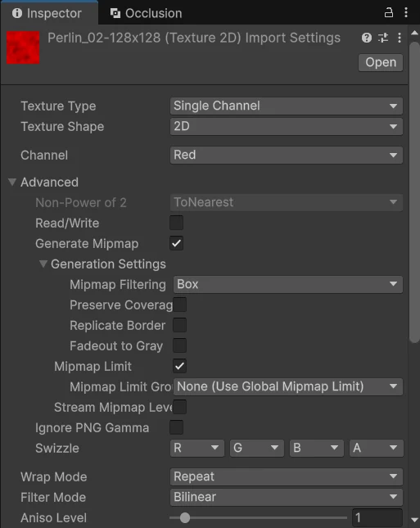Click the scrollbar down arrow
This screenshot has width=420, height=528.
point(414,520)
